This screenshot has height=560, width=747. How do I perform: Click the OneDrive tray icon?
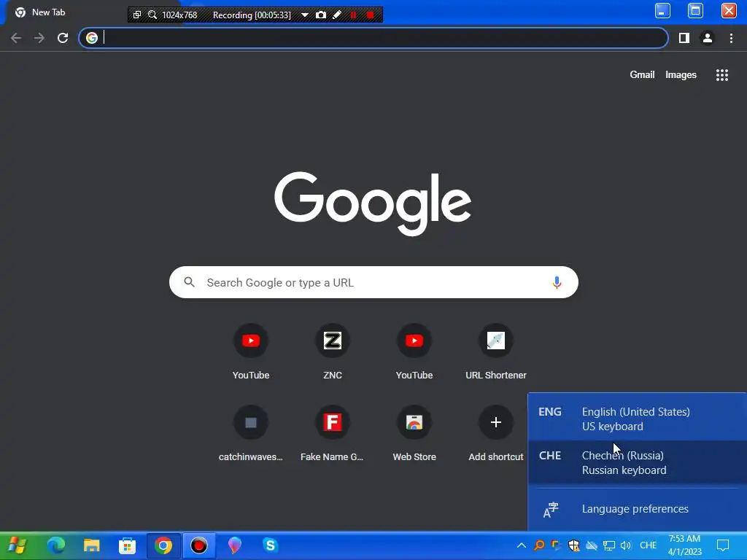(591, 545)
